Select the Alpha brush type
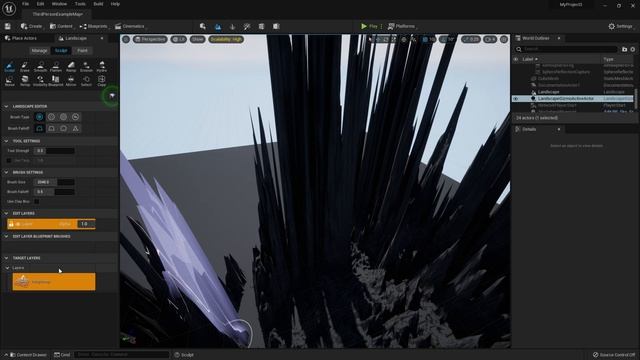 (x=51, y=117)
